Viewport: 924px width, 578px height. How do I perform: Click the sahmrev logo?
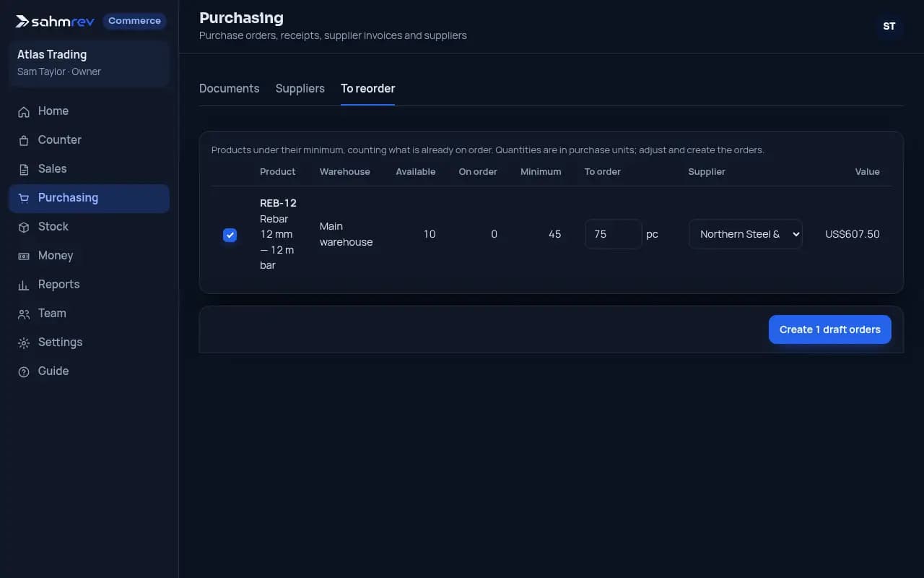(55, 21)
